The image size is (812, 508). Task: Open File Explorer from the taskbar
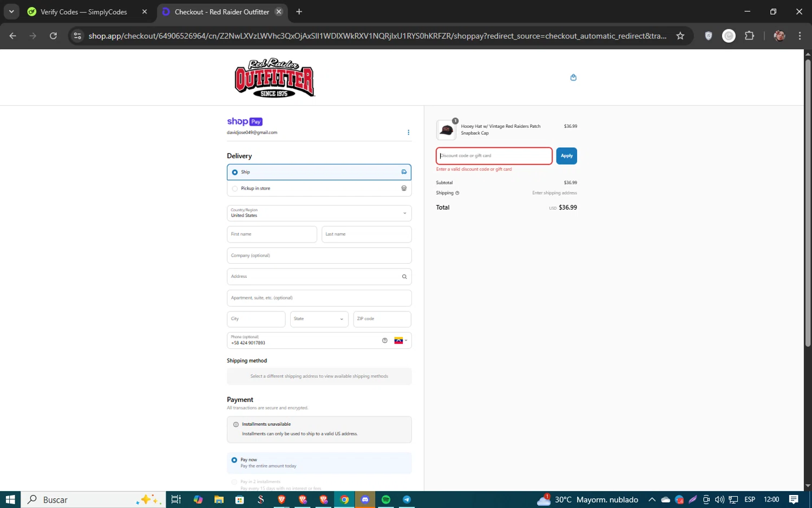tap(219, 499)
